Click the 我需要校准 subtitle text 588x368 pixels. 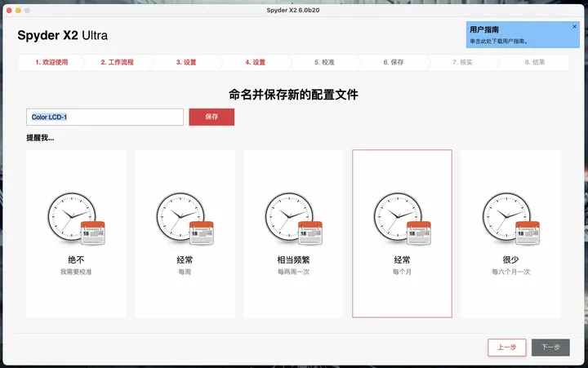tap(76, 272)
